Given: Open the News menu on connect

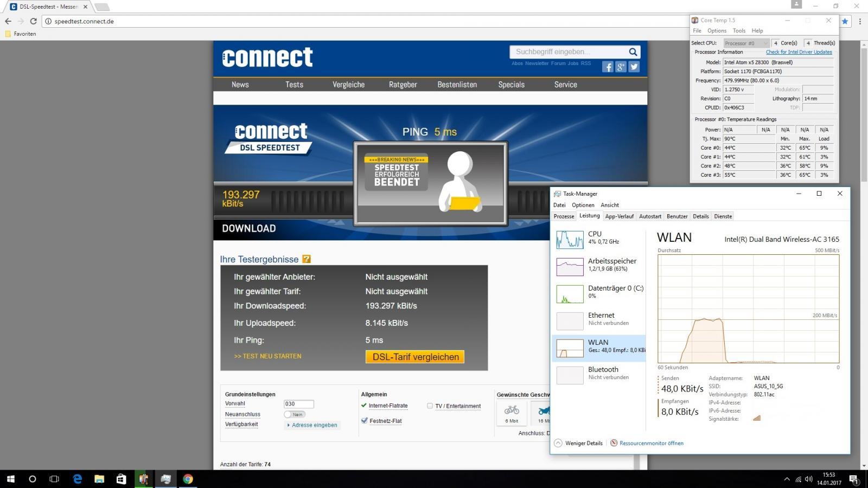Looking at the screenshot, I should click(240, 85).
